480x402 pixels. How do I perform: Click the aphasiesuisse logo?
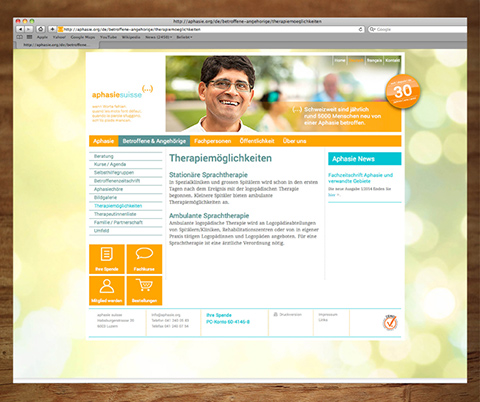[x=122, y=92]
